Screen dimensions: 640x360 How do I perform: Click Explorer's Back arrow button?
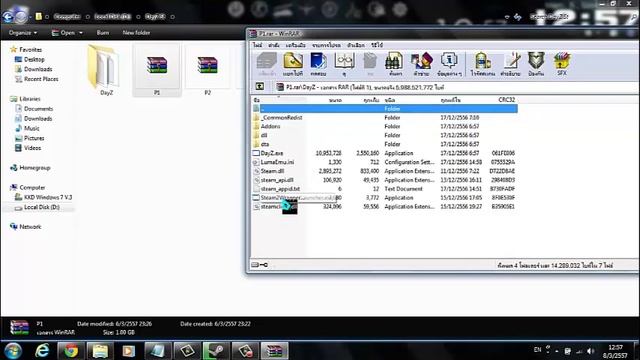pos(7,17)
